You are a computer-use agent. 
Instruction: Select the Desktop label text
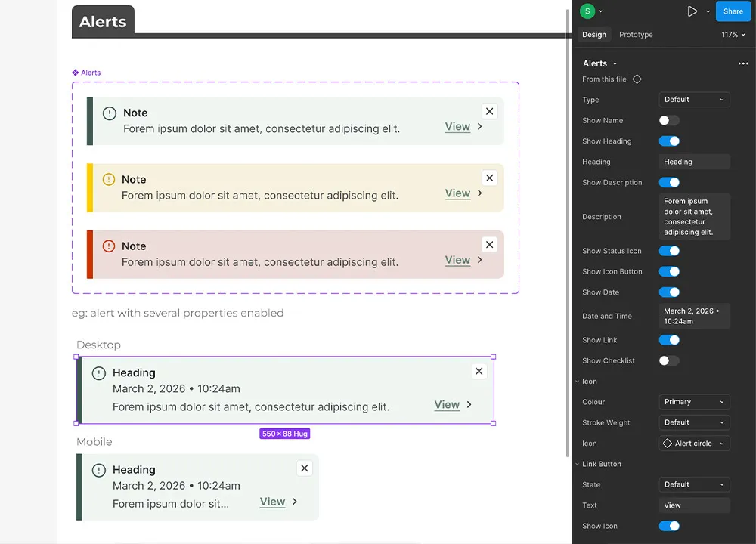(x=99, y=345)
